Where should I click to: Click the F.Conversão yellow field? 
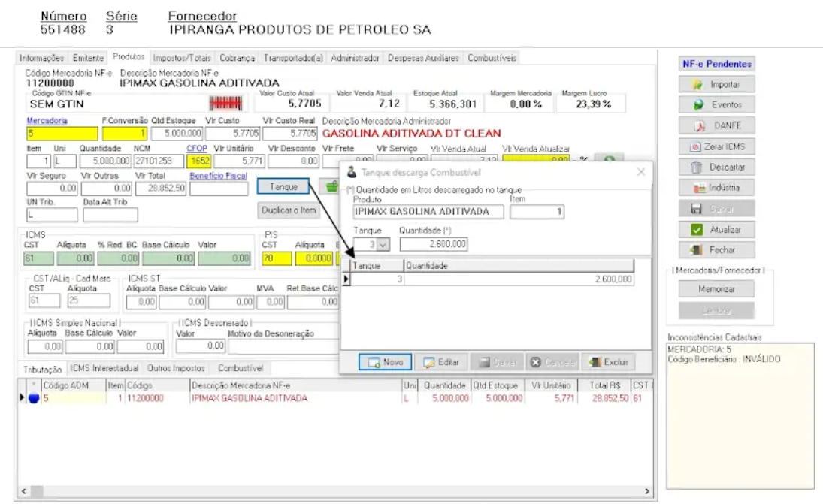125,134
